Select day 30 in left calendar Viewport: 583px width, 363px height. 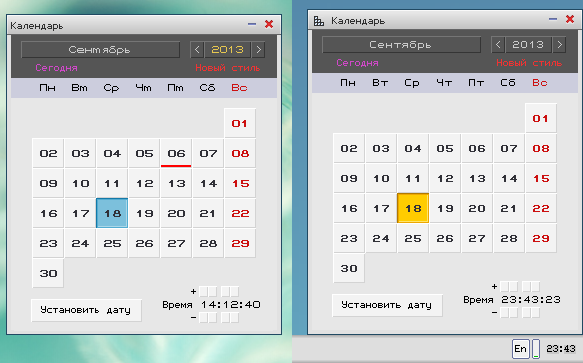[48, 273]
